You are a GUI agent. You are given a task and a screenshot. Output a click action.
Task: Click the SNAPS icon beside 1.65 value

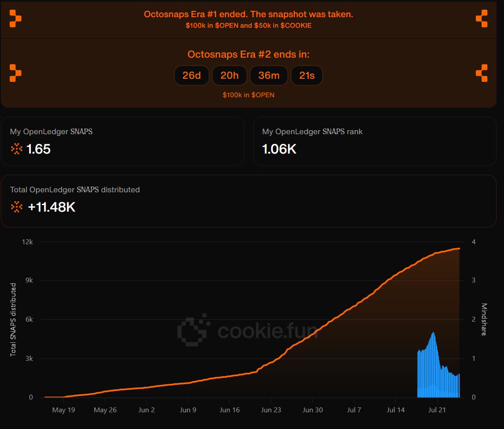(x=16, y=149)
